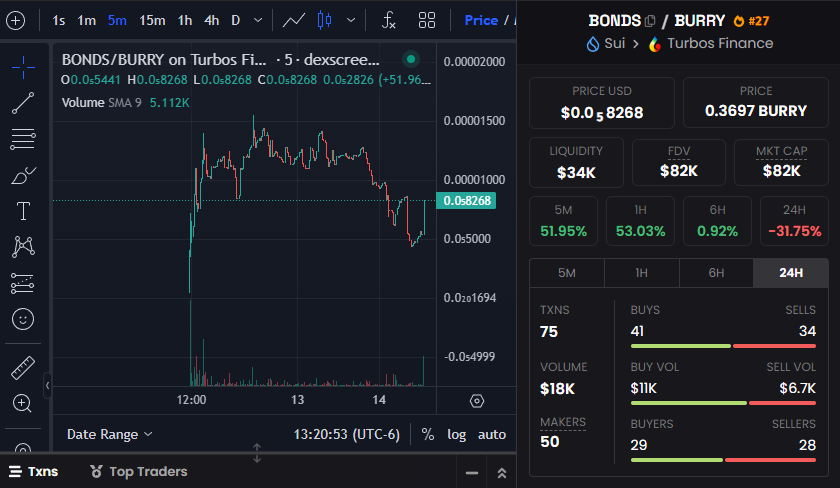This screenshot has width=840, height=488.
Task: Open the Date Range dropdown
Action: 109,434
